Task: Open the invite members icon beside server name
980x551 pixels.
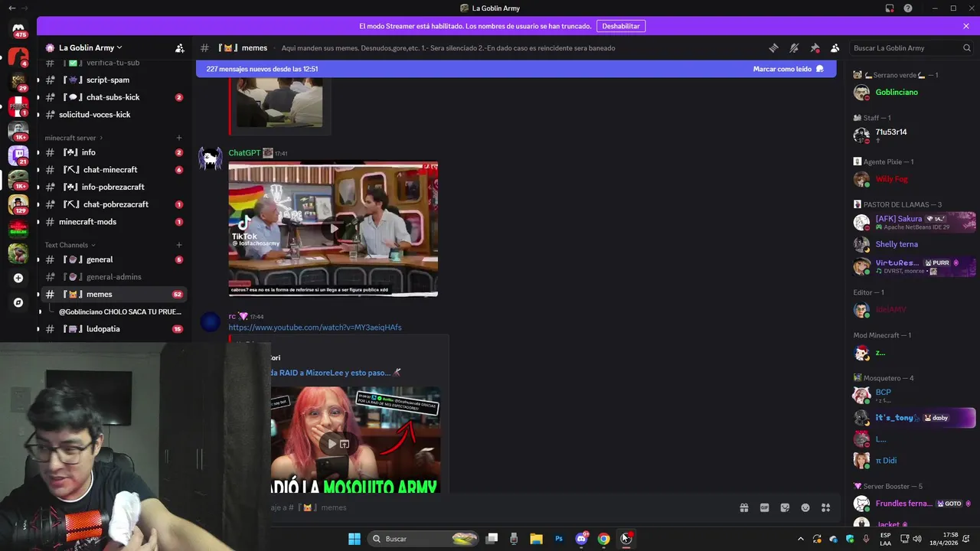Action: tap(179, 47)
